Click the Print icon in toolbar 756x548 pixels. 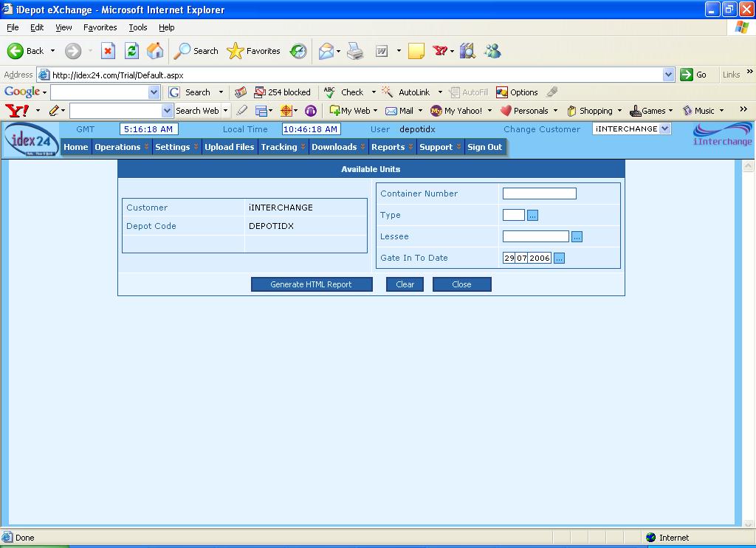(x=355, y=51)
